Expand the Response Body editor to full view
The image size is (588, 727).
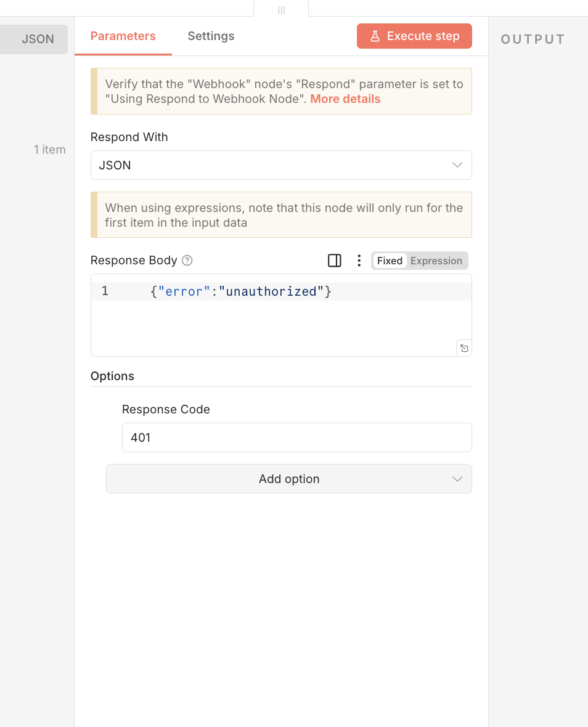pos(464,348)
